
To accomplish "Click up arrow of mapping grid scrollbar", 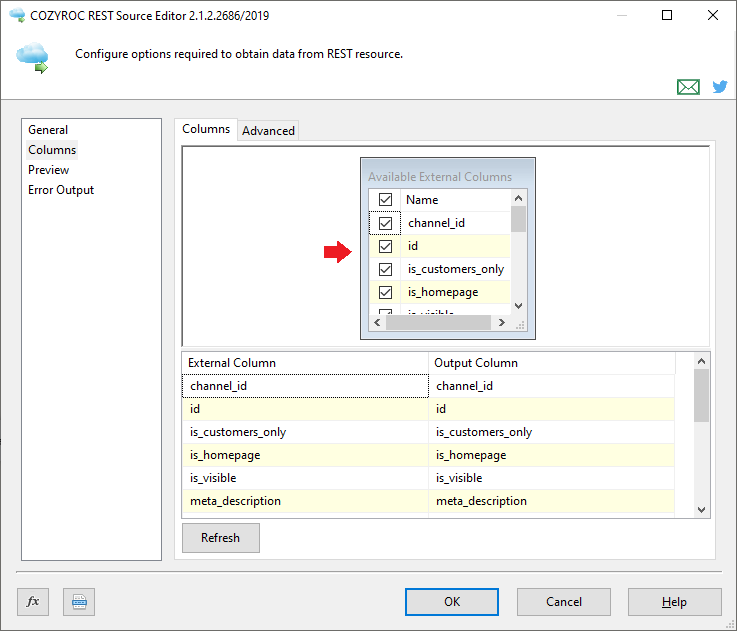I will click(701, 361).
